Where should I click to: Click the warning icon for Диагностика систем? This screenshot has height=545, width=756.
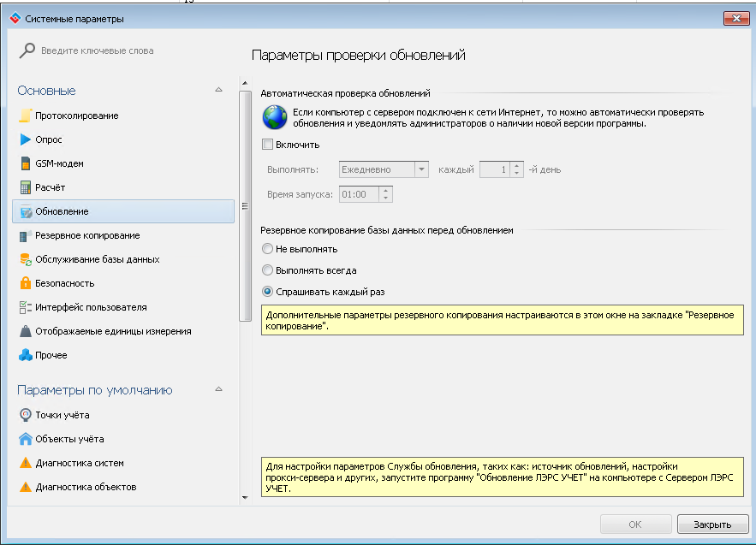click(x=26, y=463)
